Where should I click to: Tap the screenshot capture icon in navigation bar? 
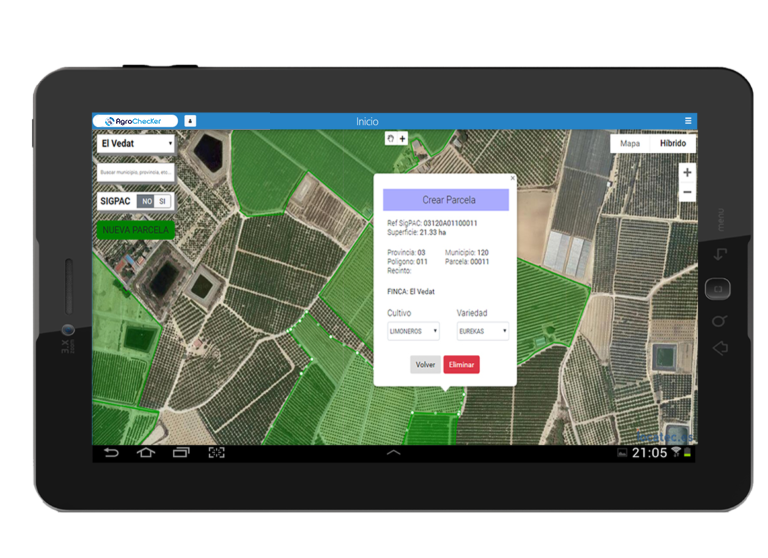pyautogui.click(x=216, y=453)
